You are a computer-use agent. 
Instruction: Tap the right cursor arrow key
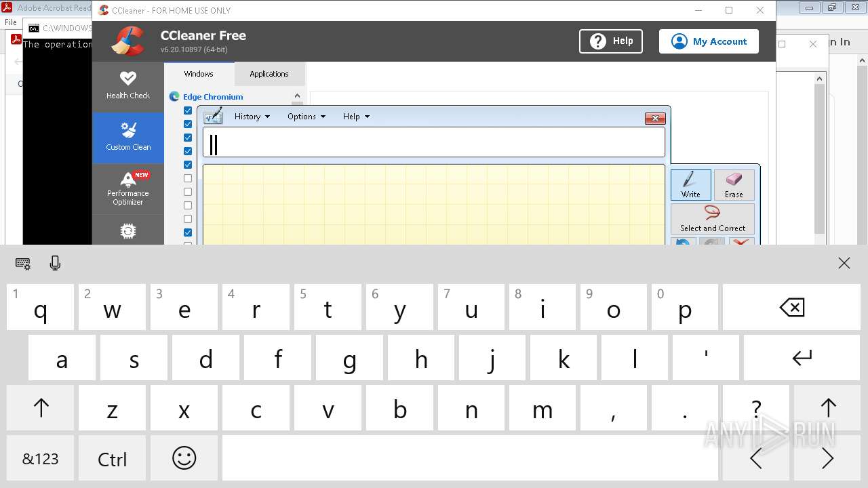[x=827, y=458]
